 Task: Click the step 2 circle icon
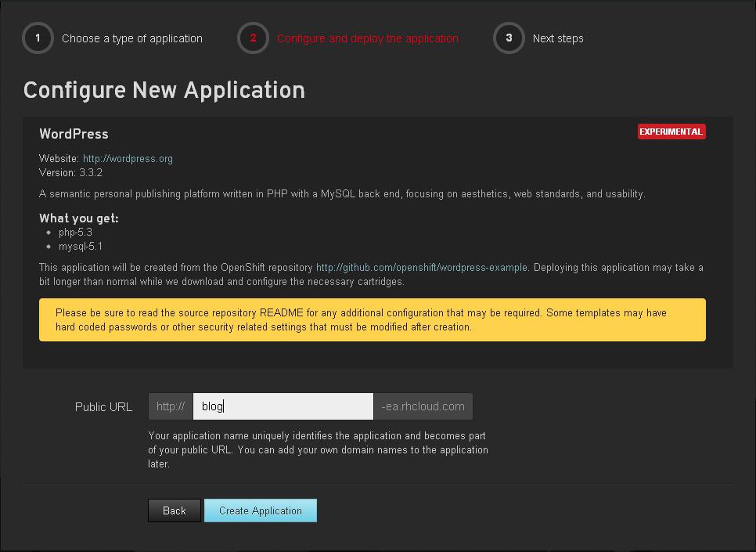tap(253, 38)
